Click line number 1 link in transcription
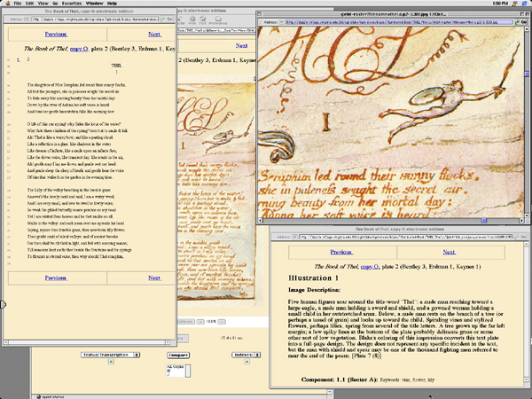This screenshot has height=399, width=532. pyautogui.click(x=19, y=59)
